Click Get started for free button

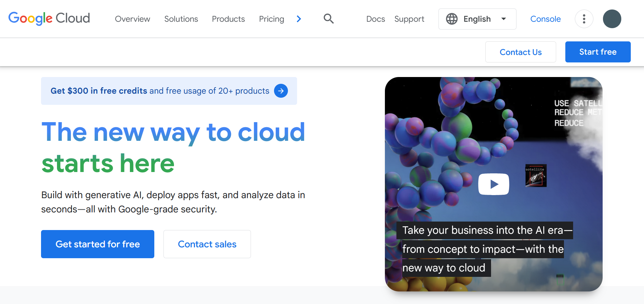[98, 244]
